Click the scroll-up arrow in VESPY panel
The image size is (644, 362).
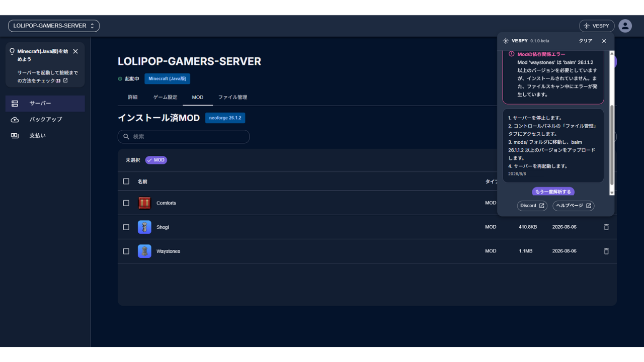612,53
